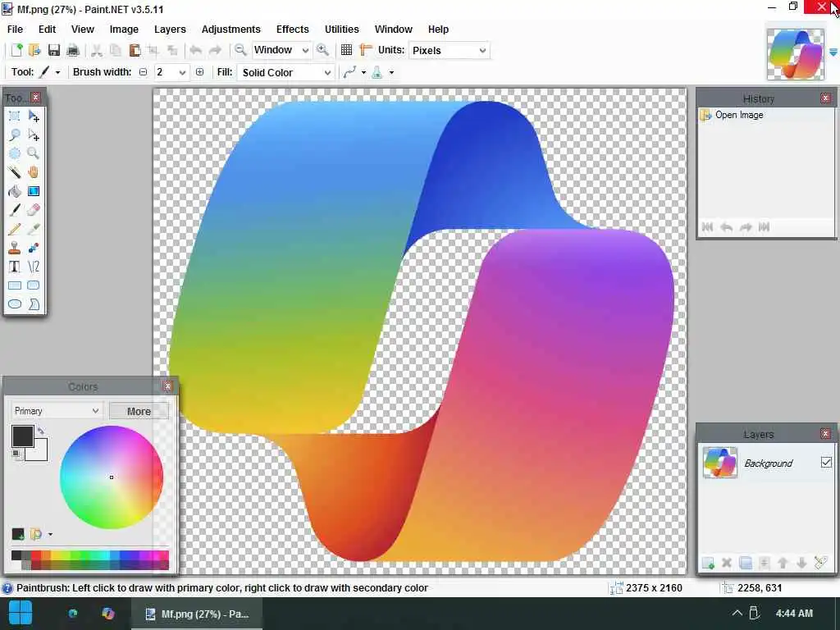Select the Text tool

click(15, 267)
